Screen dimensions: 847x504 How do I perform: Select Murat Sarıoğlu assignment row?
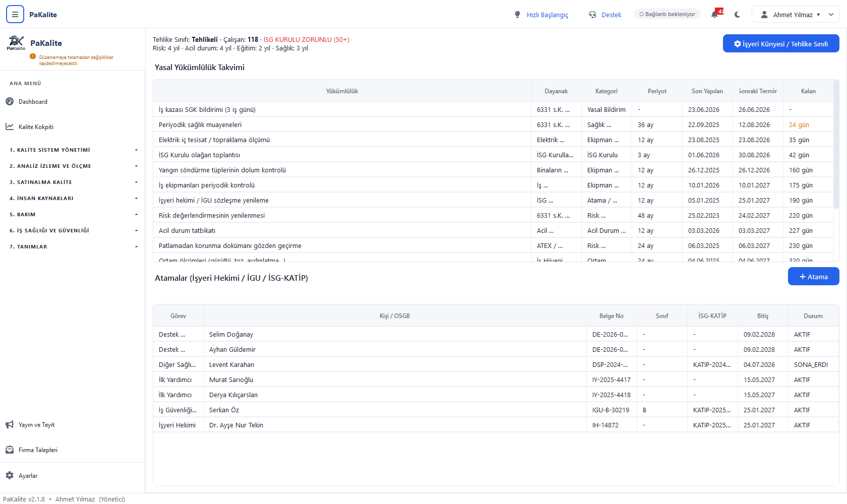496,380
